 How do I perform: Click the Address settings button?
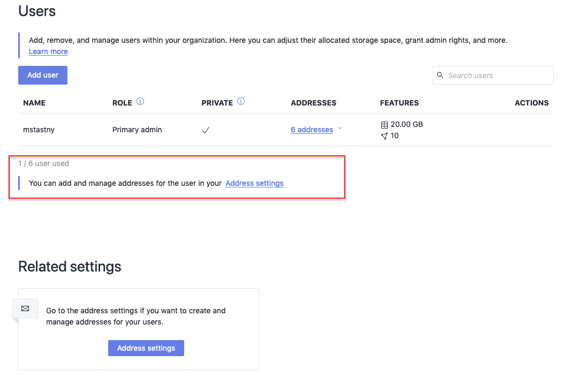point(146,348)
